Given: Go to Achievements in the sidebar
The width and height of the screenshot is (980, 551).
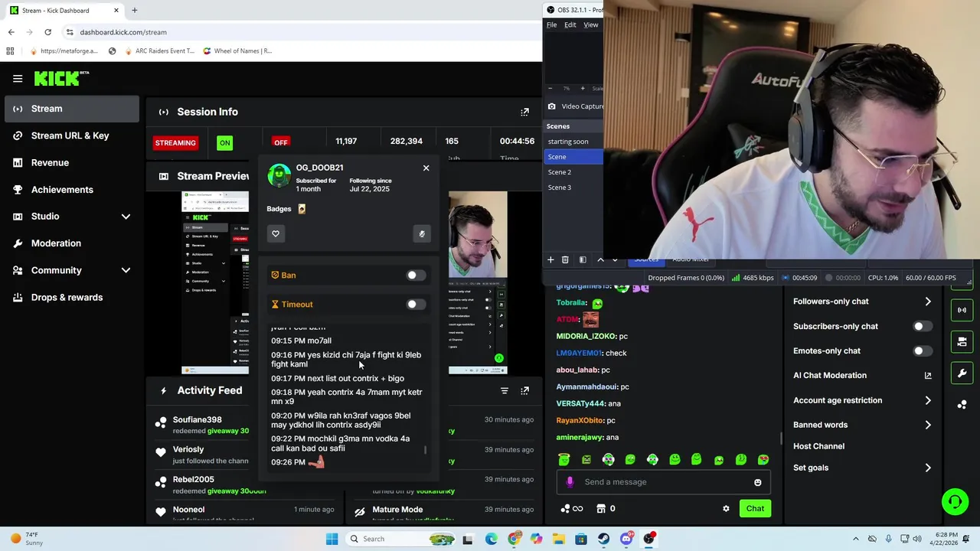Looking at the screenshot, I should coord(71,190).
